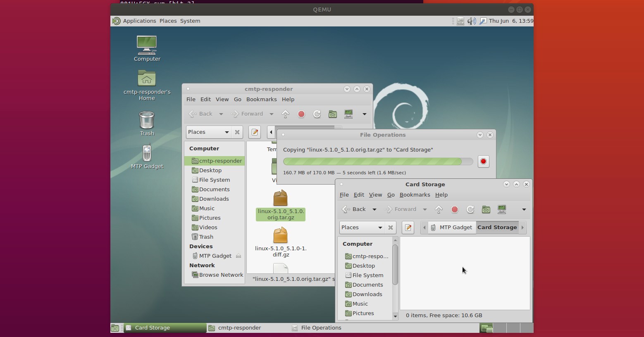Open Edit menu in Card Storage

click(359, 195)
